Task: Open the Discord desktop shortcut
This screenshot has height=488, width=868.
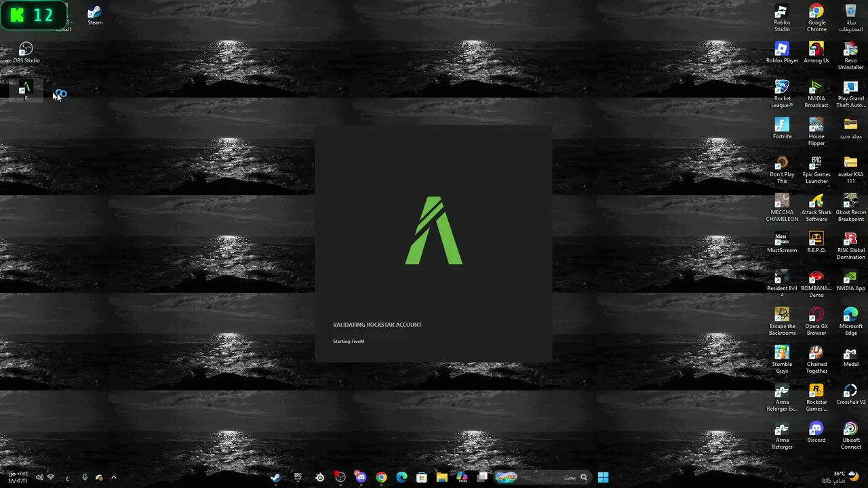Action: pyautogui.click(x=816, y=432)
